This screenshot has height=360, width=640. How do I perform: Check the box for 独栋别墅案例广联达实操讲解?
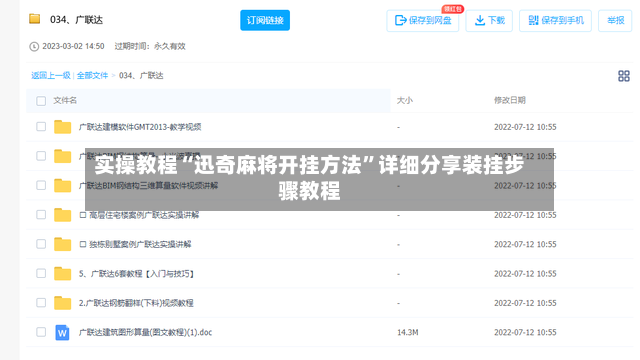click(x=41, y=244)
